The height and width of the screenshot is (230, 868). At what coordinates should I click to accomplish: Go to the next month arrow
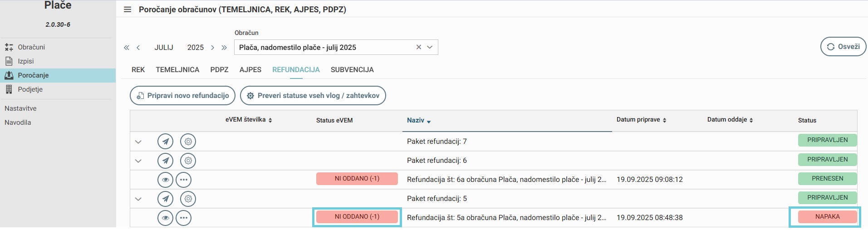212,48
